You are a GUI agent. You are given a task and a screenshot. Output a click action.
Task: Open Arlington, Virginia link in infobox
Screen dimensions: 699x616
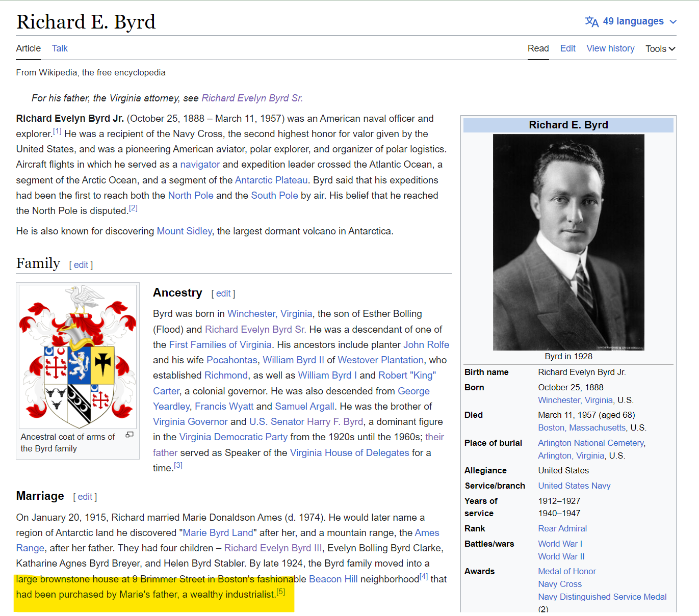572,456
